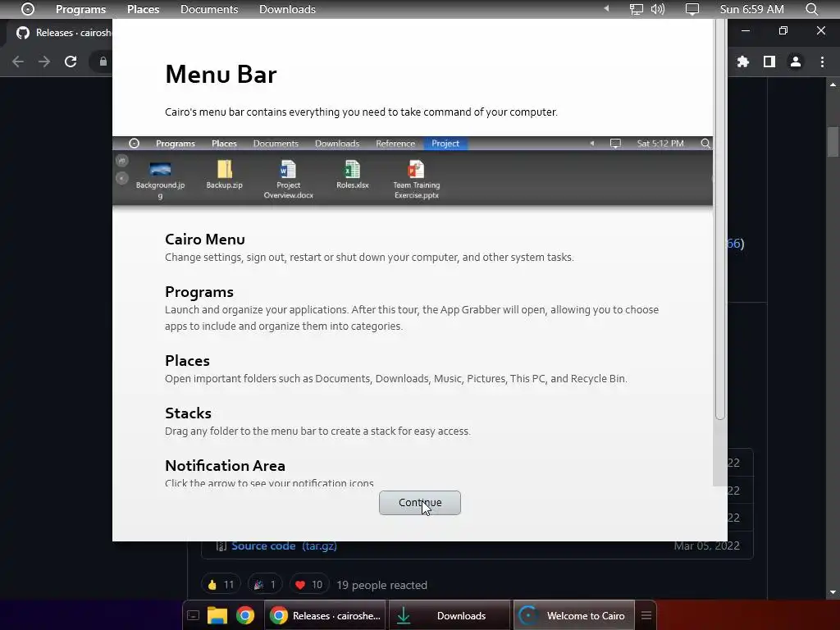Open Chrome profile avatar icon
The width and height of the screenshot is (840, 630).
(796, 62)
